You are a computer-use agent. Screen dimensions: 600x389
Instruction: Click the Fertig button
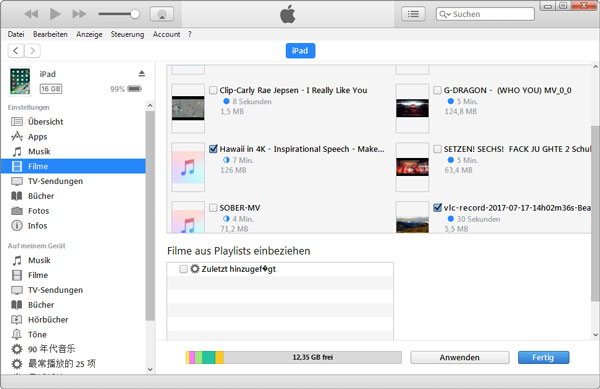click(x=543, y=357)
